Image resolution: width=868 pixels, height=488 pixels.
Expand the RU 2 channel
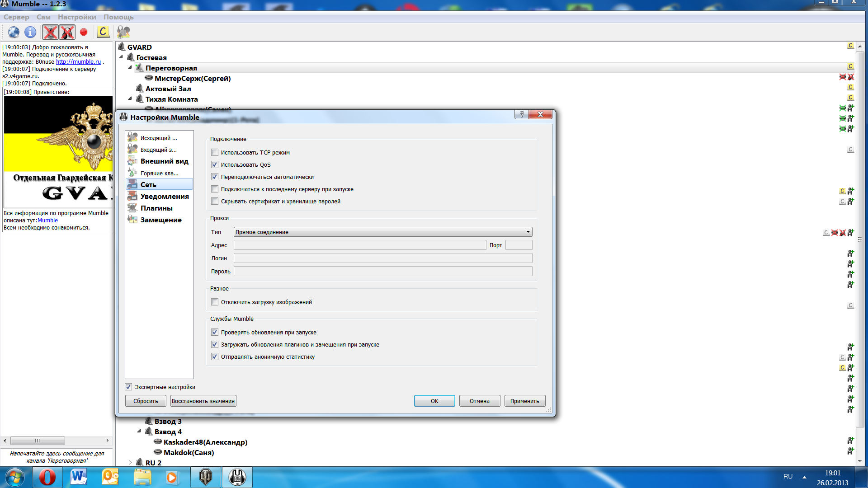[130, 463]
